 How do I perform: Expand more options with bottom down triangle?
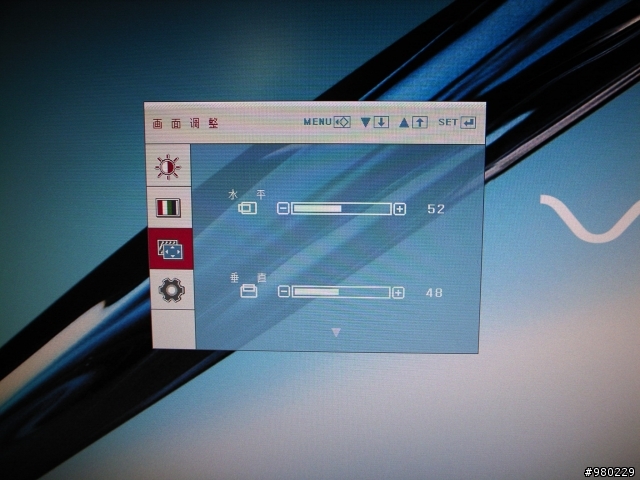[336, 333]
